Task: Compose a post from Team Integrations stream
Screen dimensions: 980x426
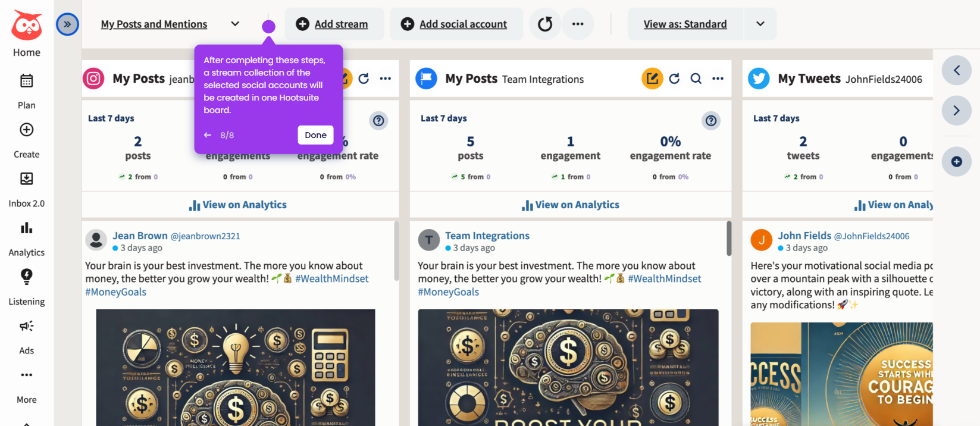Action: [x=652, y=79]
